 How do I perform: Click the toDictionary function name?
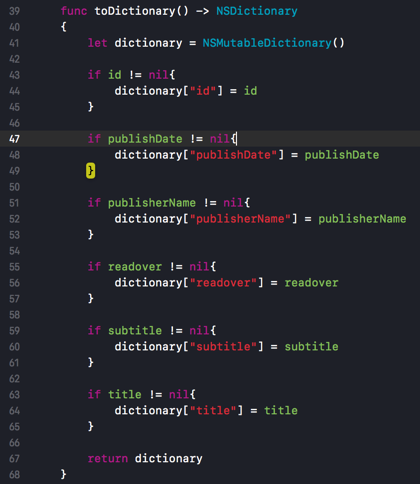click(x=135, y=11)
